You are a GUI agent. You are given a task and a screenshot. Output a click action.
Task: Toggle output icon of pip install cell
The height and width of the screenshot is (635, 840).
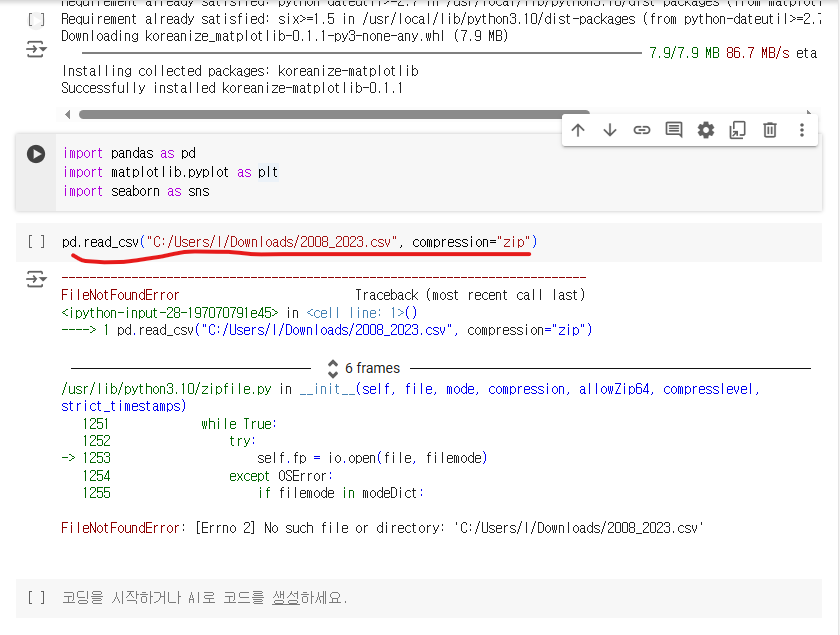[x=36, y=49]
